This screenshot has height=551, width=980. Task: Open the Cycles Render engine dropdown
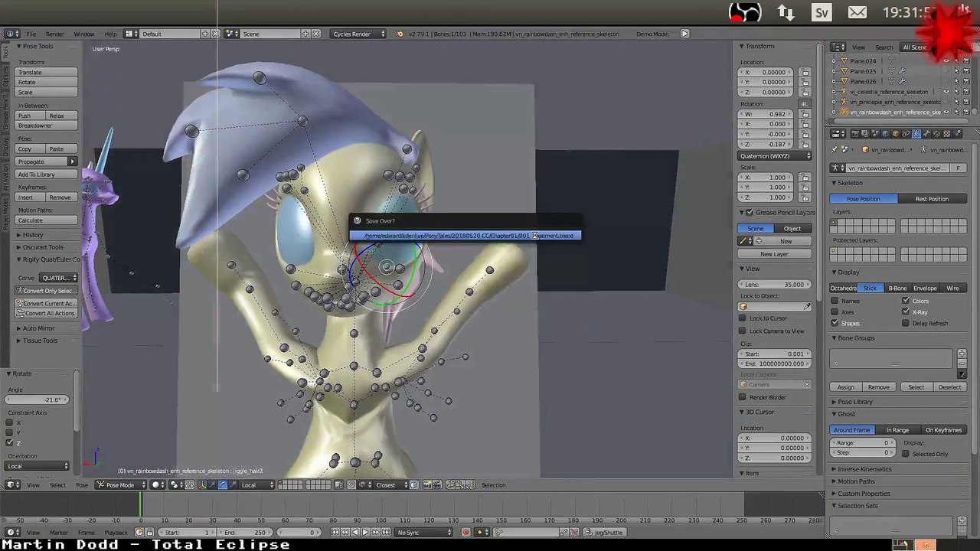coord(358,34)
